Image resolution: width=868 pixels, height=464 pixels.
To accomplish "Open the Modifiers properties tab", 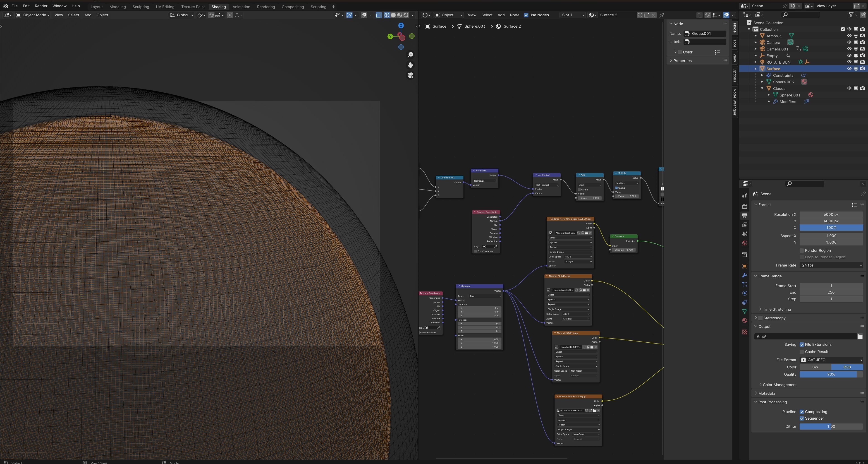I will click(745, 275).
